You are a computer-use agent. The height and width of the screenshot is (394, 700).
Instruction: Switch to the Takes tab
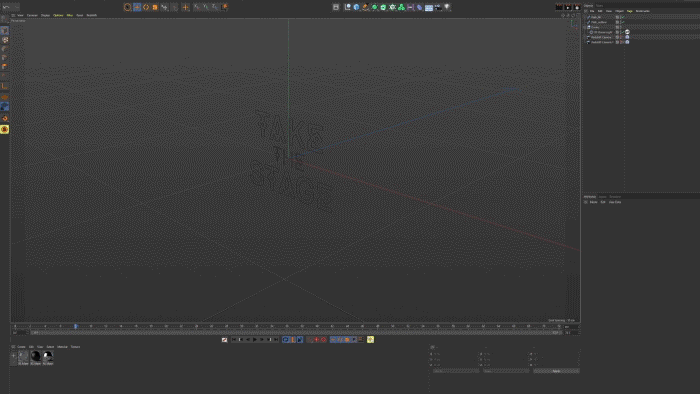[600, 6]
